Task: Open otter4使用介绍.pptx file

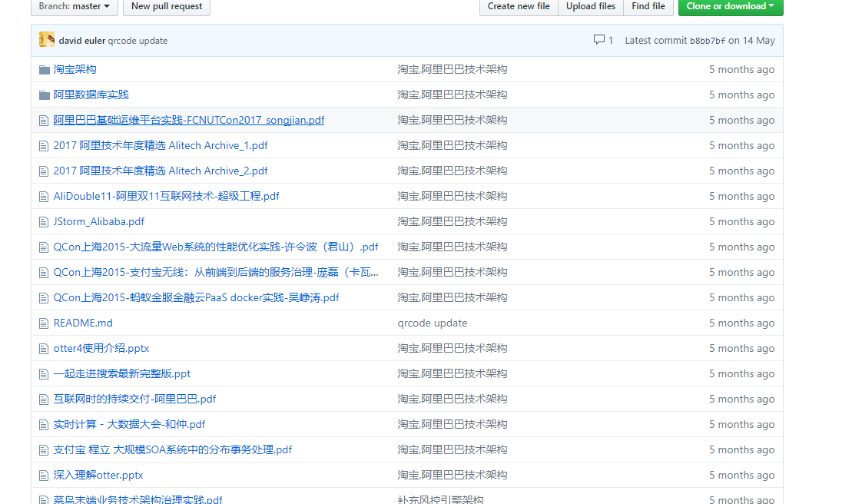Action: pyautogui.click(x=101, y=348)
